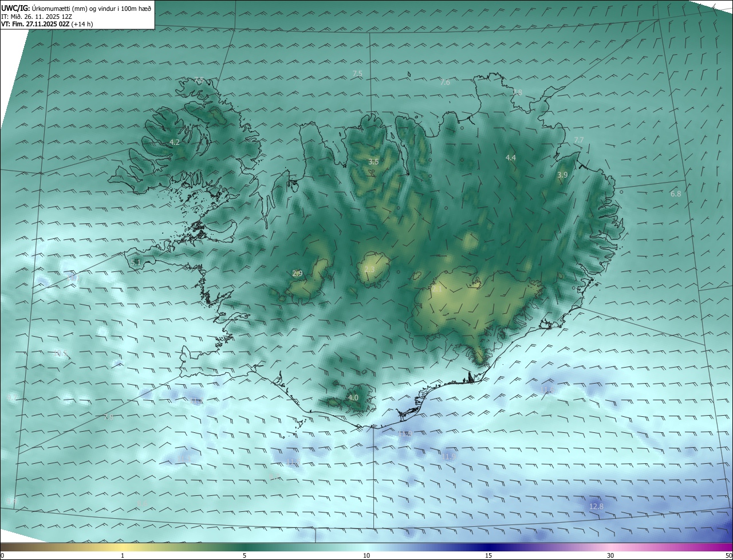The height and width of the screenshot is (560, 733).
Task: Click the 7.7 value off the northeast coast
Action: pos(579,140)
